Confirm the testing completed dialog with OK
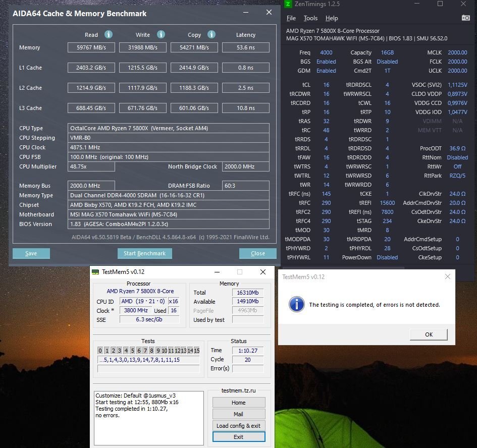Image resolution: width=477 pixels, height=448 pixels. coord(429,334)
